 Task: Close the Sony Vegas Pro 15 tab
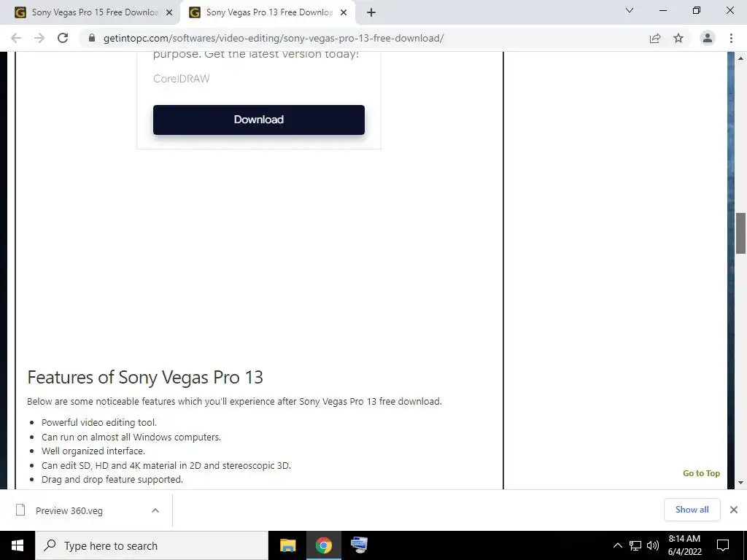169,12
